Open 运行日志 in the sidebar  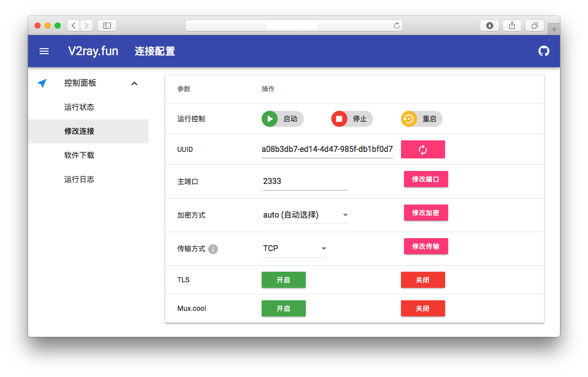[79, 179]
